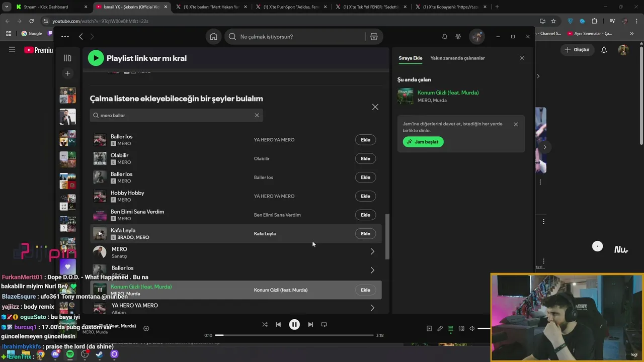Skip to next track
Viewport: 644px width, 362px height.
point(310,325)
